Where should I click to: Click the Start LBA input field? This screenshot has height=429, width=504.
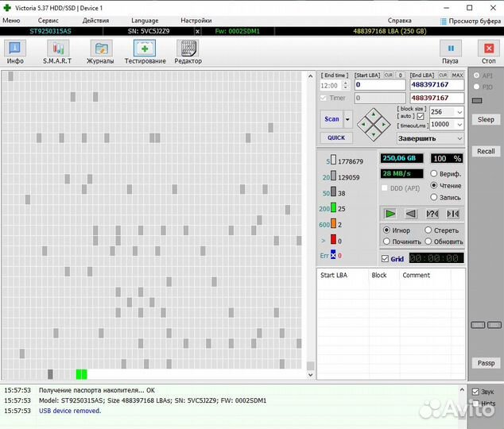(x=378, y=84)
